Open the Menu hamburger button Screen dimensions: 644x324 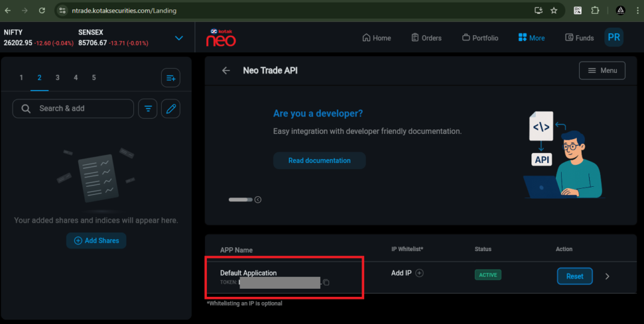(602, 70)
